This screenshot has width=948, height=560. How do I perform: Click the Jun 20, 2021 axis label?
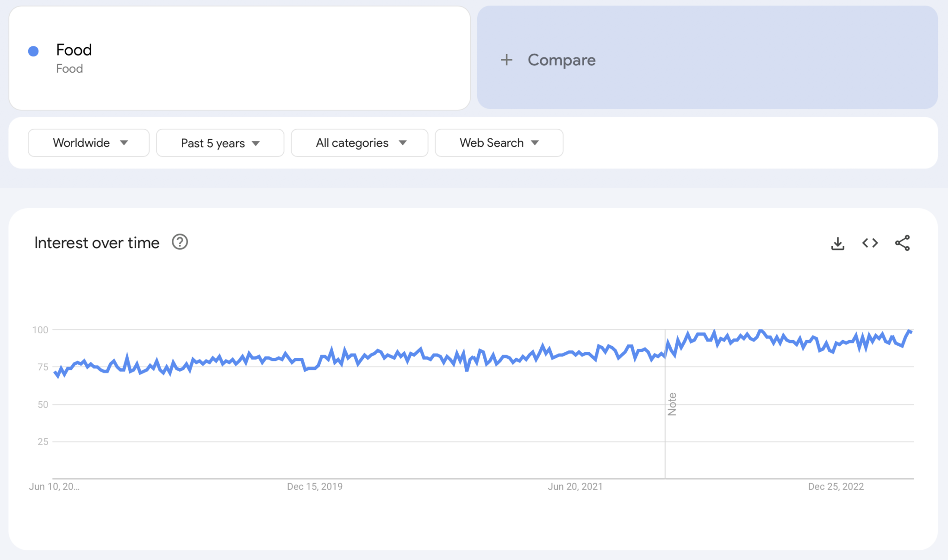(x=575, y=486)
